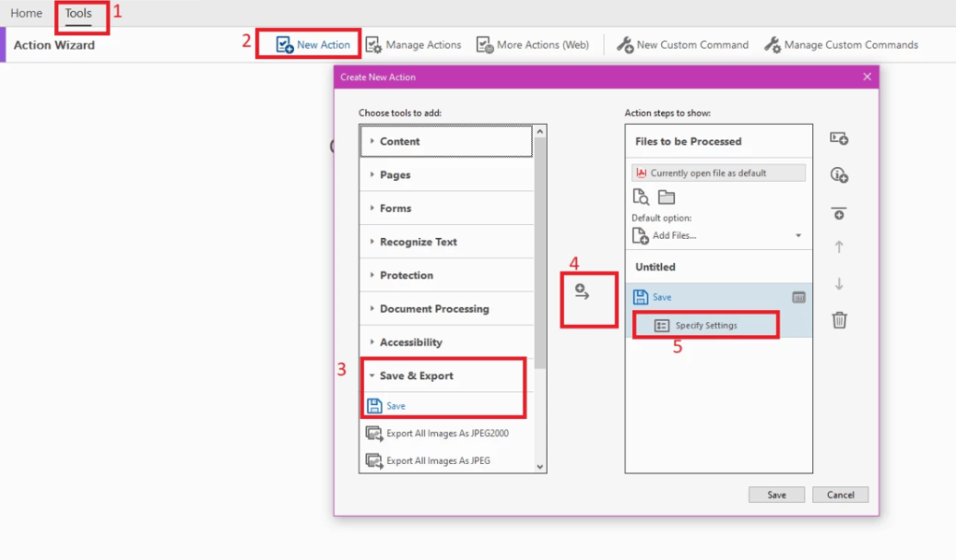
Task: Click the Specify Settings button
Action: 705,324
